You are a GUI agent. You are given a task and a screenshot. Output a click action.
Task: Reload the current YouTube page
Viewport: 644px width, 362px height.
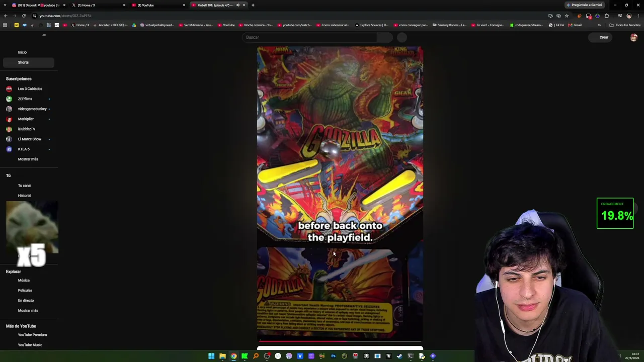[x=24, y=16]
